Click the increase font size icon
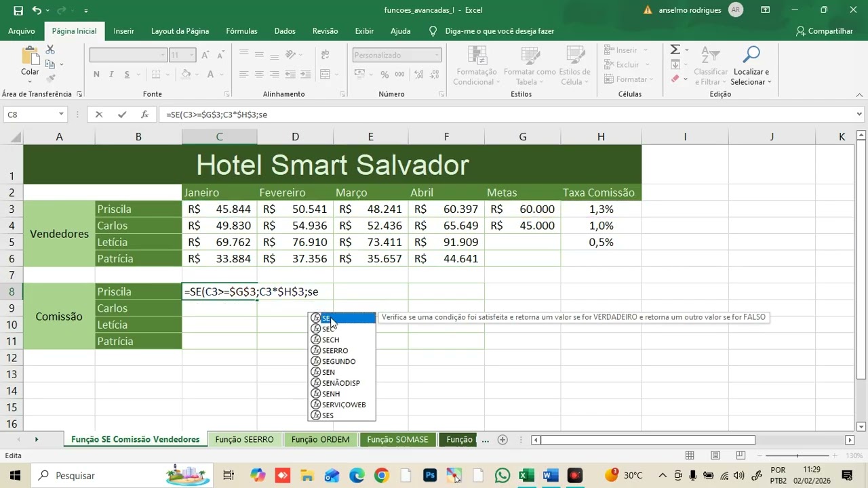This screenshot has height=488, width=868. tap(205, 55)
